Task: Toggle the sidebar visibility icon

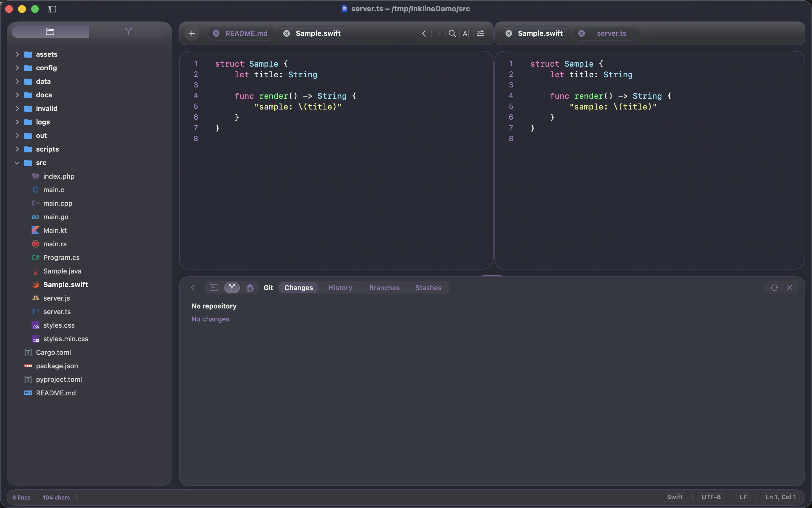Action: coord(52,9)
